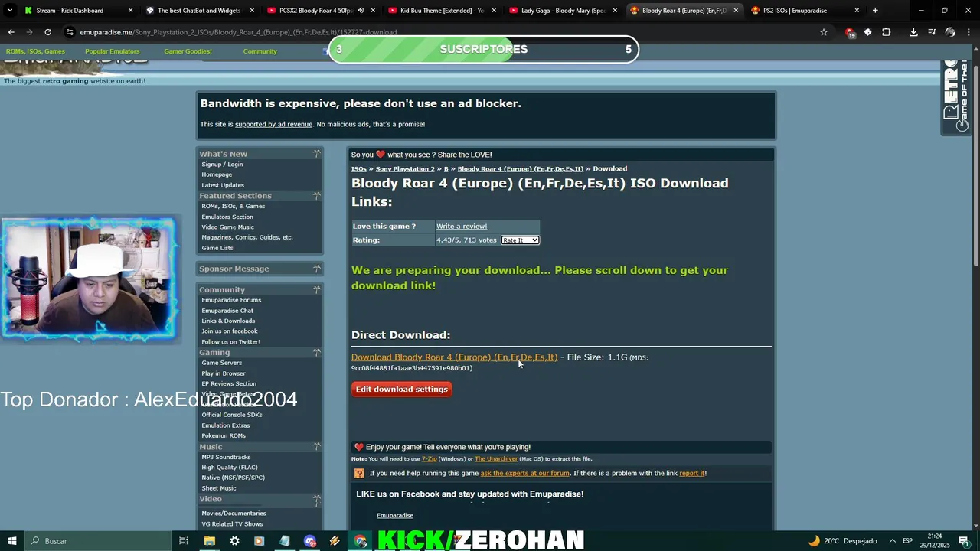Open MP3 Soundtracks sidebar link
This screenshot has width=980, height=551.
point(226,457)
